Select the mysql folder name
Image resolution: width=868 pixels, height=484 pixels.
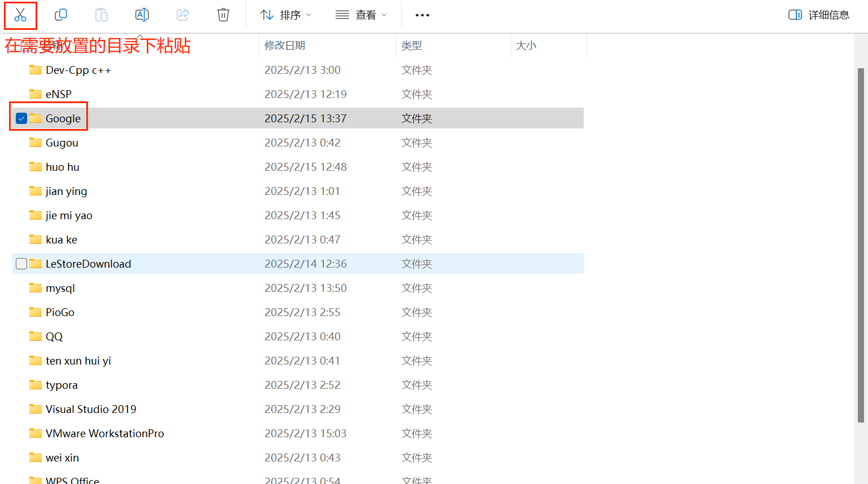click(x=60, y=288)
